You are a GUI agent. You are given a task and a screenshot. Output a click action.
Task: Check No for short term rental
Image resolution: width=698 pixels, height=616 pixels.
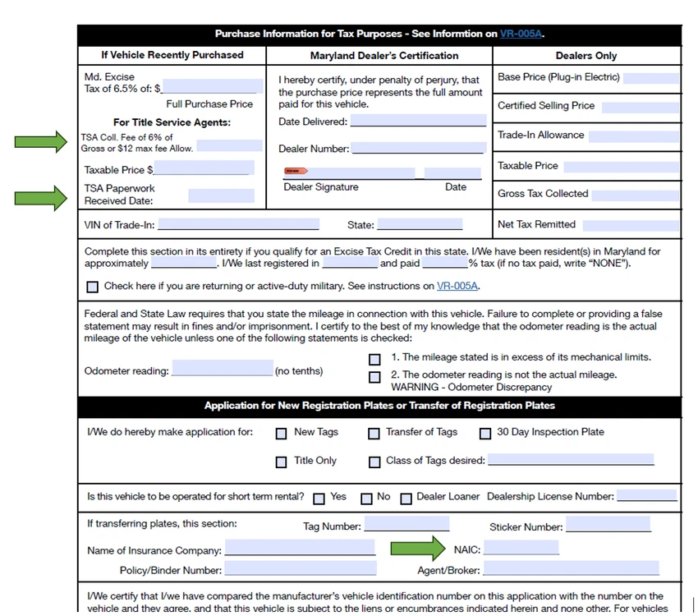coord(366,499)
